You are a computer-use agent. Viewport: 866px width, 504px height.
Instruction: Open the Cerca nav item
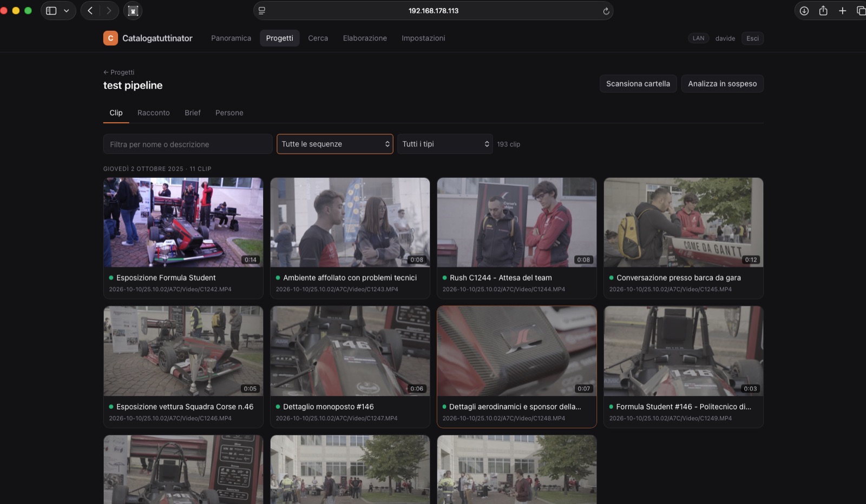pyautogui.click(x=318, y=38)
